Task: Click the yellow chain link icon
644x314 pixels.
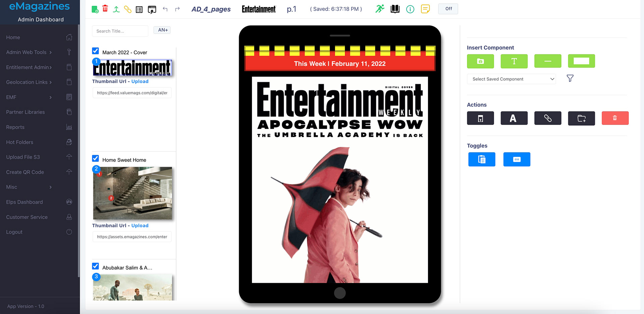Action: pos(127,9)
